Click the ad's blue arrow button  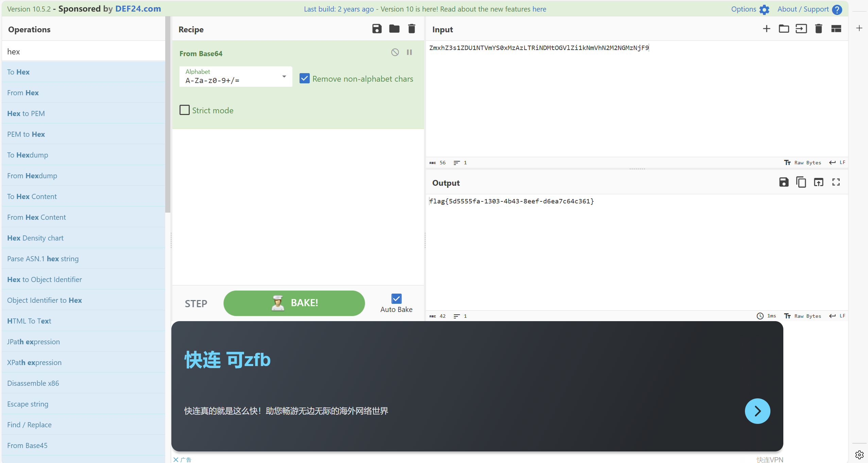758,411
